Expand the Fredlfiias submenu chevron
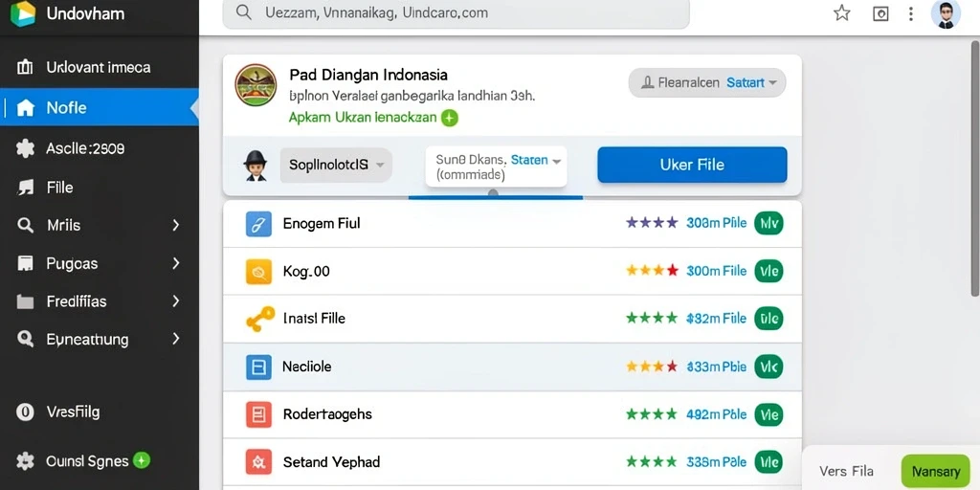This screenshot has height=490, width=980. (176, 301)
